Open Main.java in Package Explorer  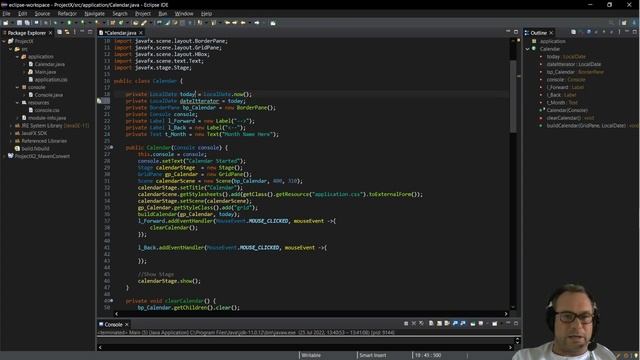[45, 72]
